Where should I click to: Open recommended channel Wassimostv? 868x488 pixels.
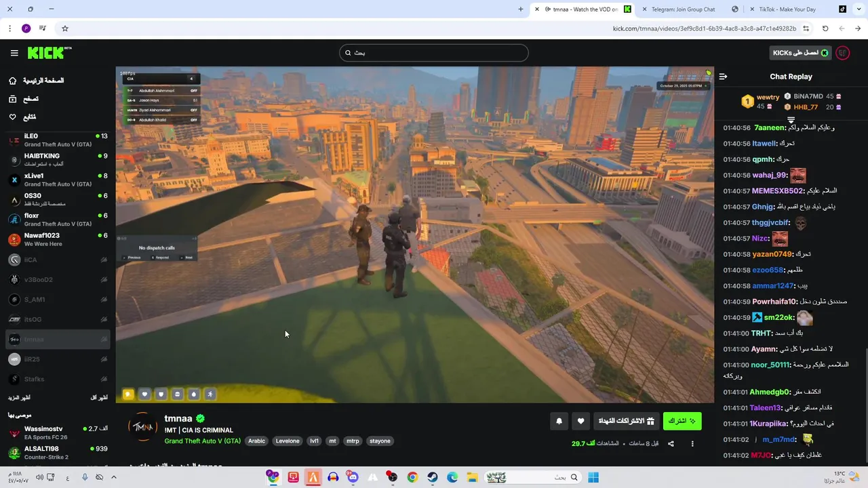[58, 432]
